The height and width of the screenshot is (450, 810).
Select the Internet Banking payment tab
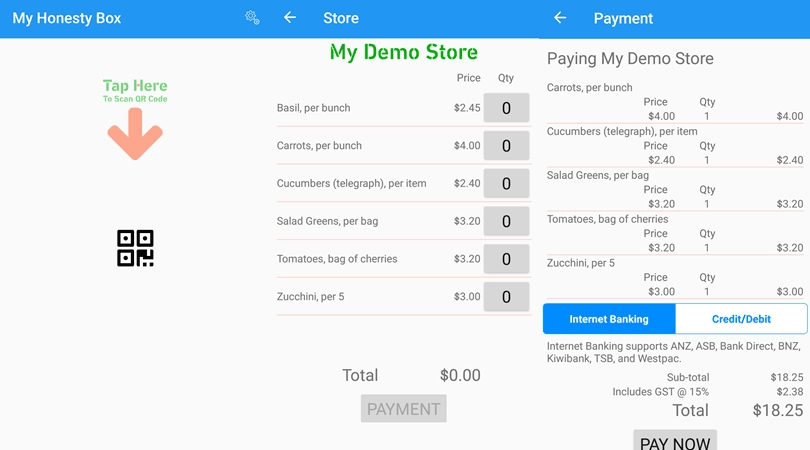(x=609, y=319)
